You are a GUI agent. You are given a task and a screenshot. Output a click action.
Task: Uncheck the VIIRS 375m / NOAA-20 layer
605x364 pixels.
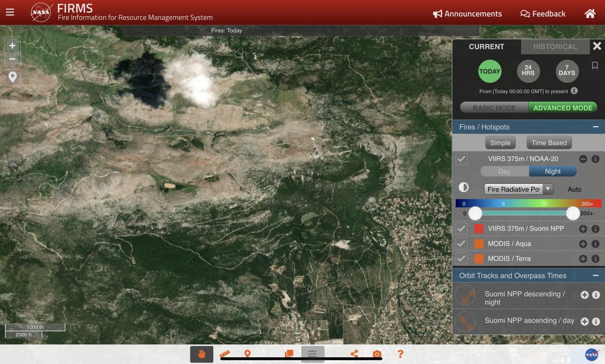click(461, 159)
